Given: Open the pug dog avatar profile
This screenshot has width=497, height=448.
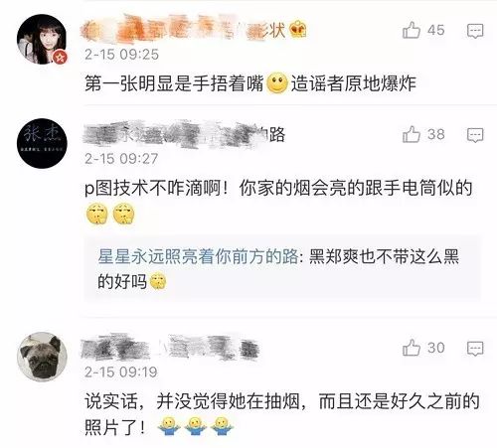Looking at the screenshot, I should [x=42, y=357].
